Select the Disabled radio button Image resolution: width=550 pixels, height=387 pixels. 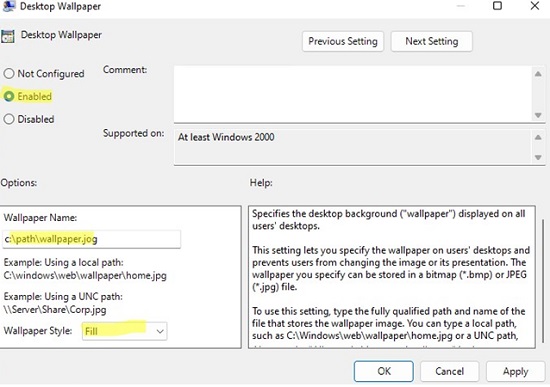pos(9,119)
